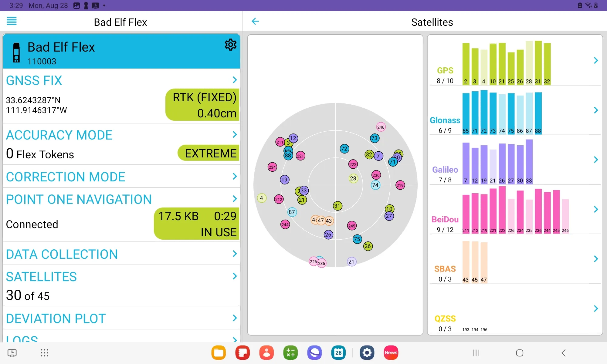This screenshot has height=364, width=607.
Task: Open the hamburger menu
Action: click(12, 21)
